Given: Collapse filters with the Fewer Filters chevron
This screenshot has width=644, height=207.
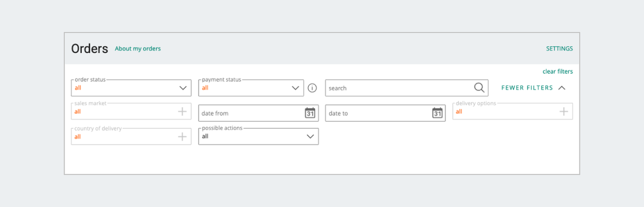Looking at the screenshot, I should point(562,88).
